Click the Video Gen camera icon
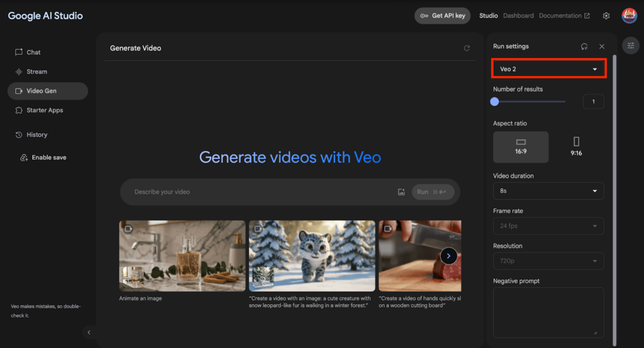644x348 pixels. [x=19, y=90]
